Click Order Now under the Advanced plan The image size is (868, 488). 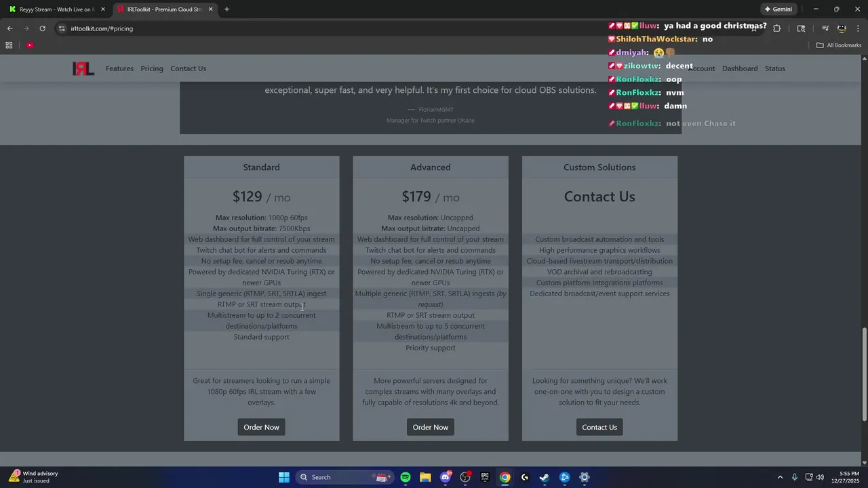431,427
